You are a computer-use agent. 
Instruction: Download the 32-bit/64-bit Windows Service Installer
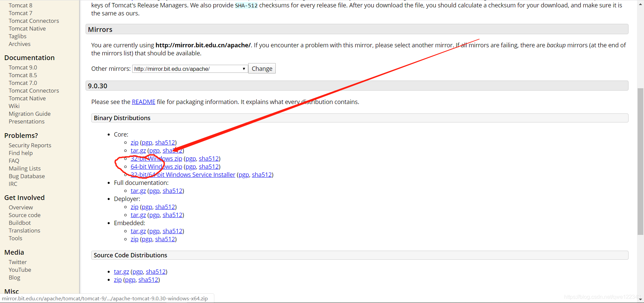pos(183,175)
